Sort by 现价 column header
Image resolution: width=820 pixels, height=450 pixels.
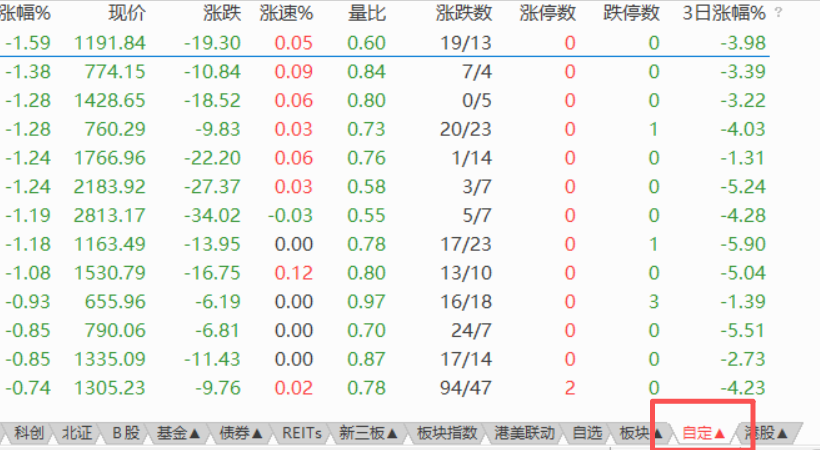point(126,14)
